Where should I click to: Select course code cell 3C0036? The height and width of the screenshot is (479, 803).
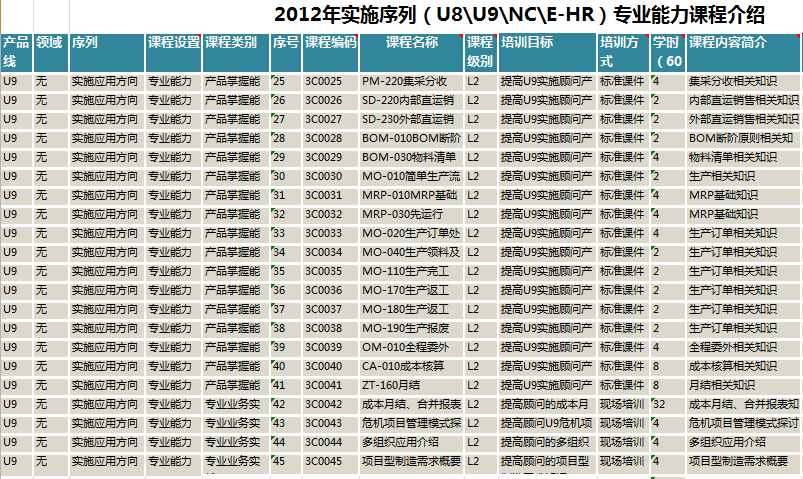330,290
